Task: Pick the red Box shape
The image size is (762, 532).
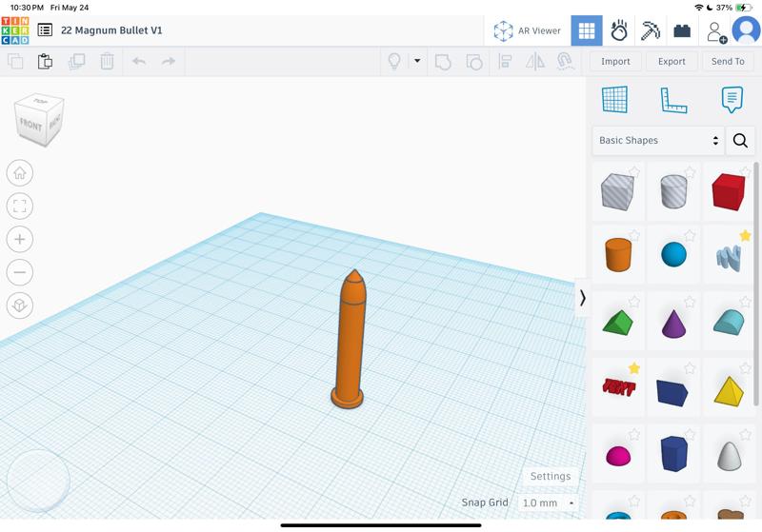Action: [729, 192]
